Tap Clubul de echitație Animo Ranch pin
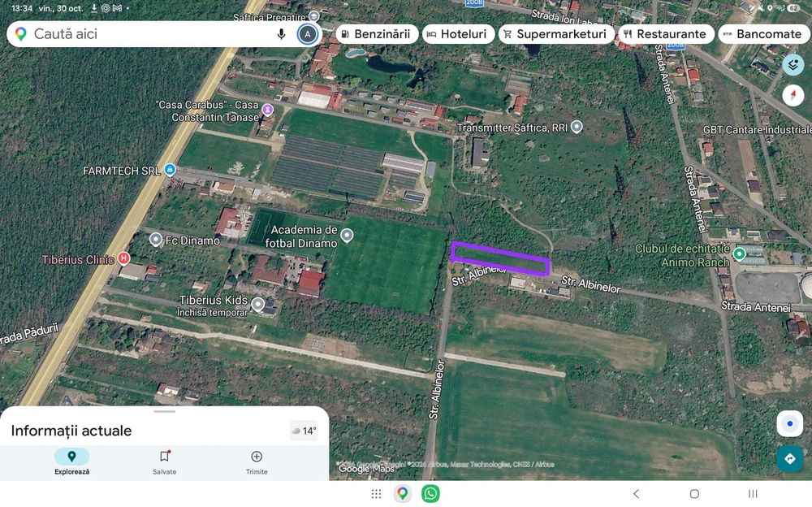Screen dimensions: 812x507 [739, 253]
